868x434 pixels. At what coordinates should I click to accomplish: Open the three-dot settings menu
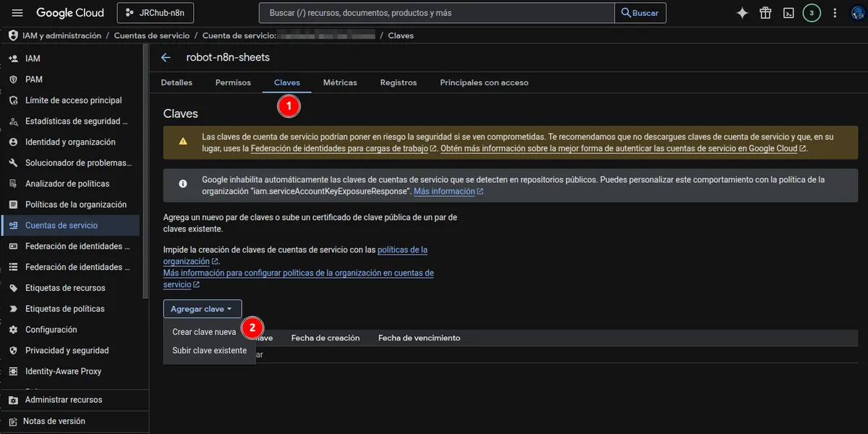coord(835,13)
